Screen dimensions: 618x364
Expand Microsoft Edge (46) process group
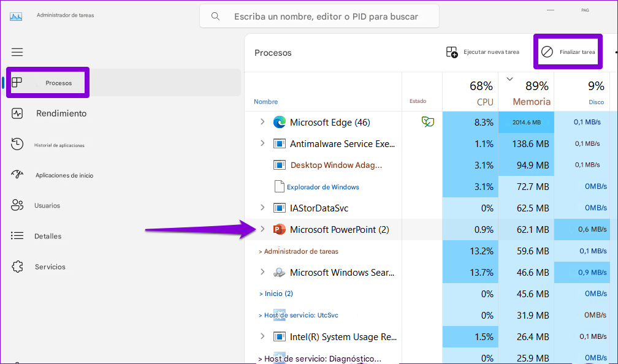click(262, 122)
